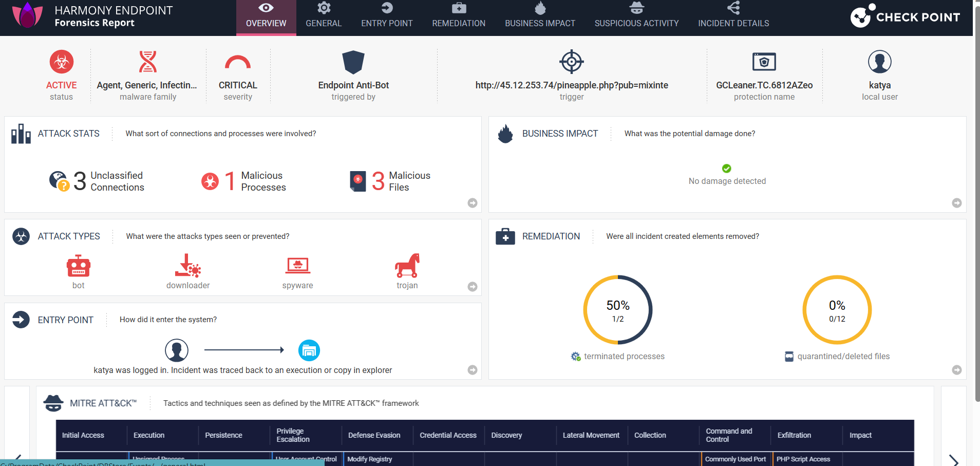Expand the Business Impact panel details arrow
This screenshot has height=466, width=980.
pyautogui.click(x=957, y=203)
